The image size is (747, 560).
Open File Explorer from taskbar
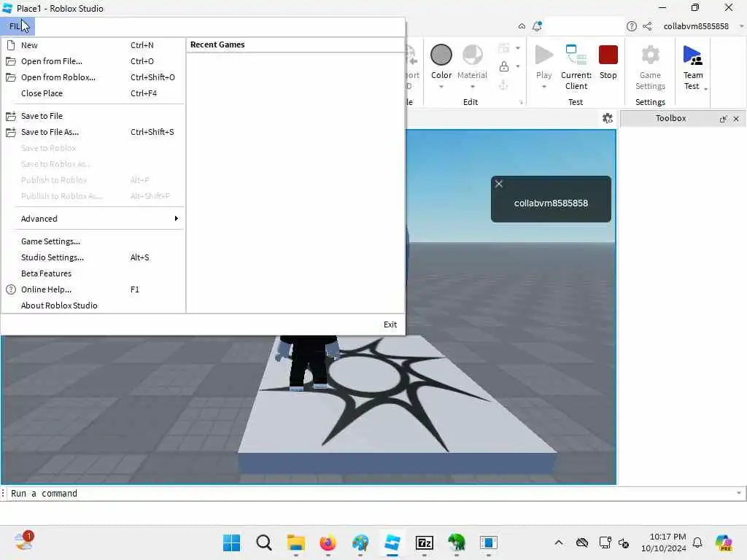(x=296, y=542)
